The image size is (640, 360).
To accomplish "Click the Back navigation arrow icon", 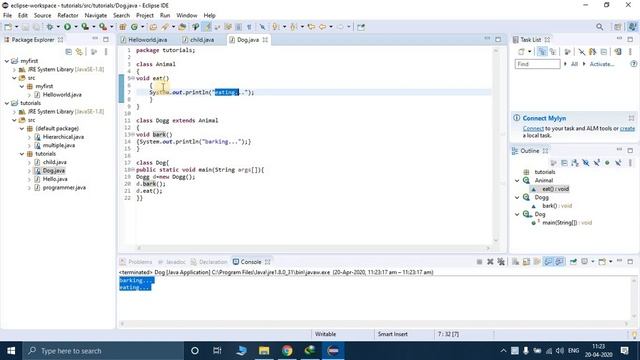I will click(322, 27).
